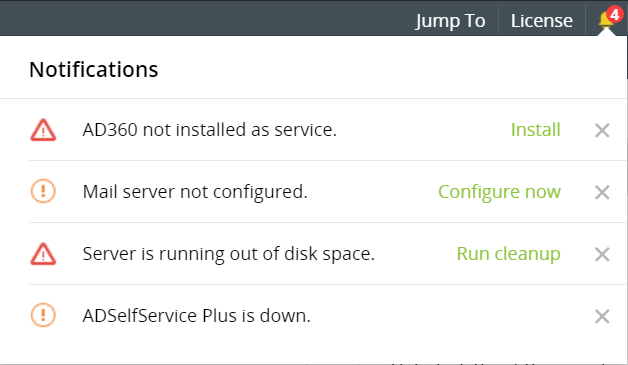Click the Configure now link
Viewport: 628px width, 365px height.
(499, 192)
